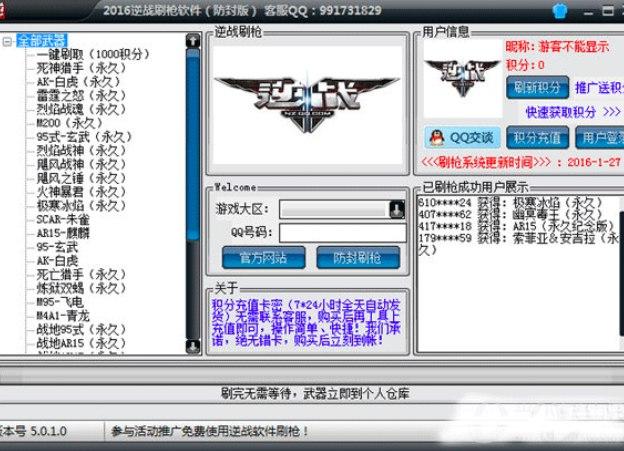Screen dimensions: 624x451
Task: Choose AR15-麒麟 weapon entry
Action: click(x=63, y=233)
